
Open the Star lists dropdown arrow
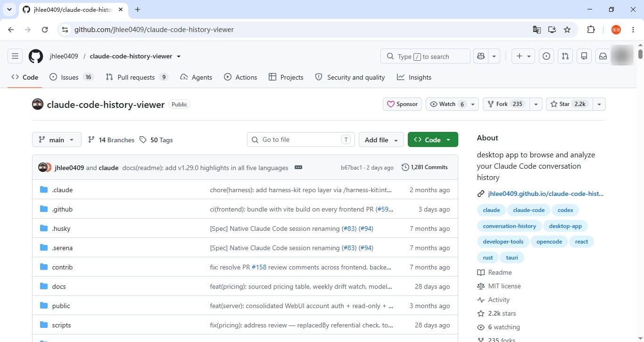pos(599,104)
